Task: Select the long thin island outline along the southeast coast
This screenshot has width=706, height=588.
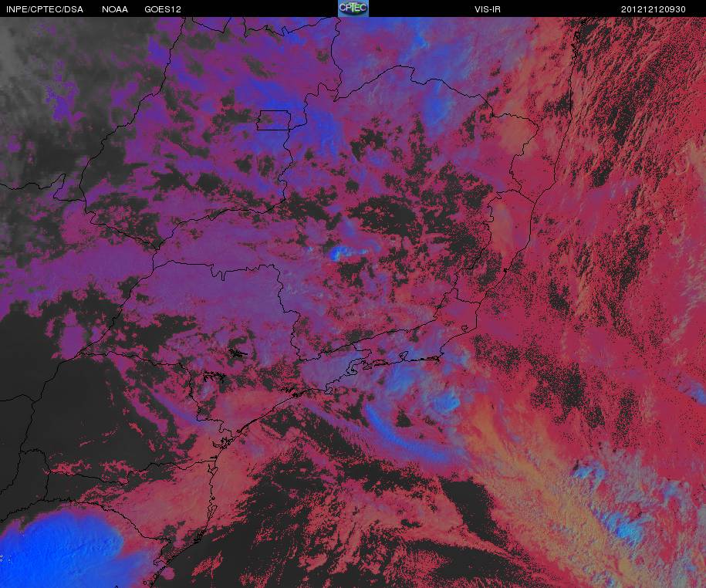Action: coord(421,359)
